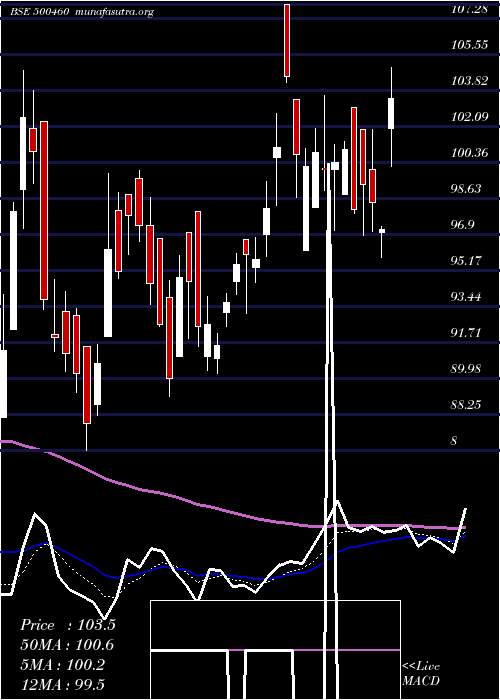The image size is (500, 700).
Task: Click the 96.9 price axis label
Action: coord(462,225)
